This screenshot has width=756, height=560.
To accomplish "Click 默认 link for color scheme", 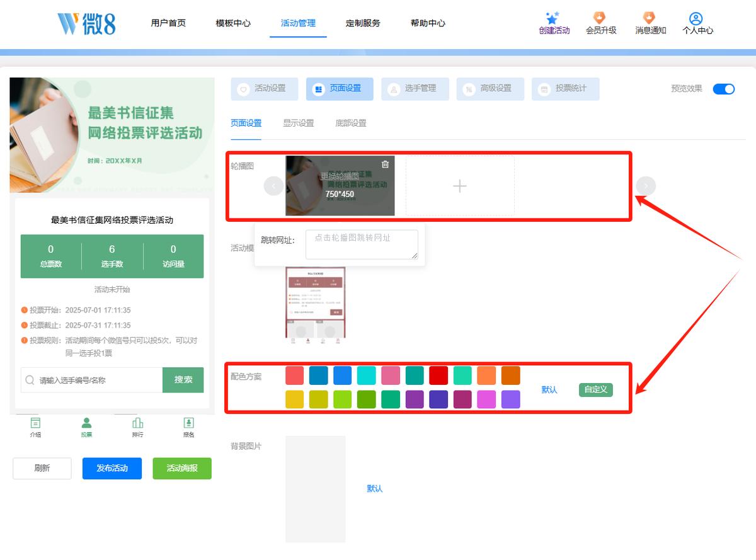I will tap(549, 390).
